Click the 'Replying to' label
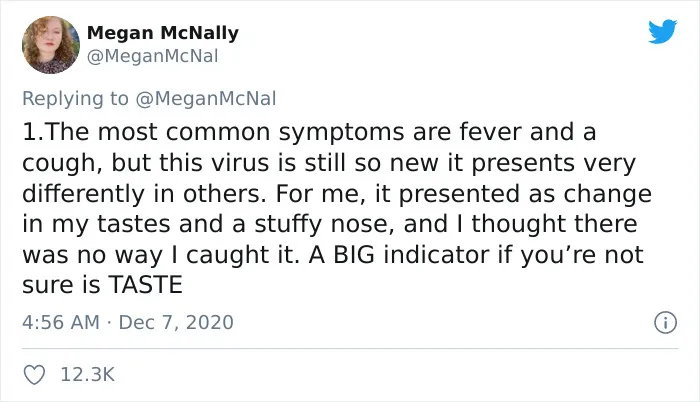This screenshot has width=700, height=402. click(75, 98)
